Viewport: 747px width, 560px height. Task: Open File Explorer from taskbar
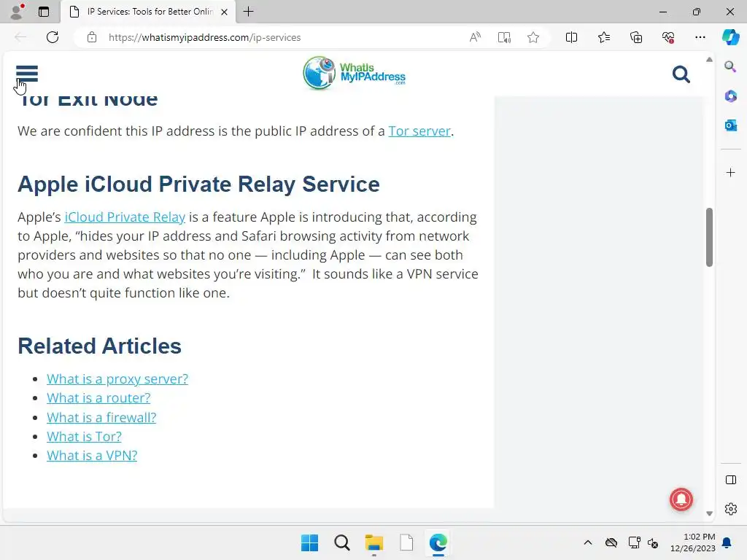(374, 542)
